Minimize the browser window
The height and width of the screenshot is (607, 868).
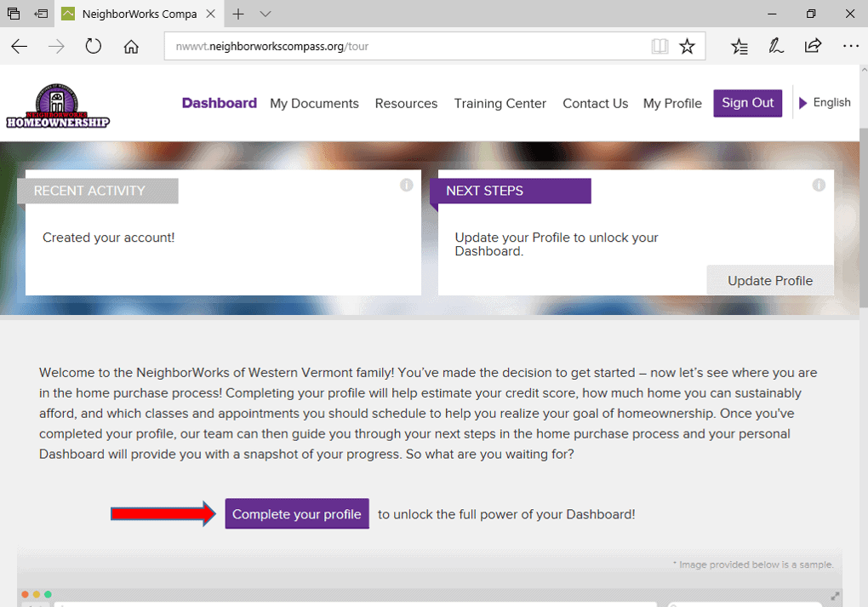[772, 14]
